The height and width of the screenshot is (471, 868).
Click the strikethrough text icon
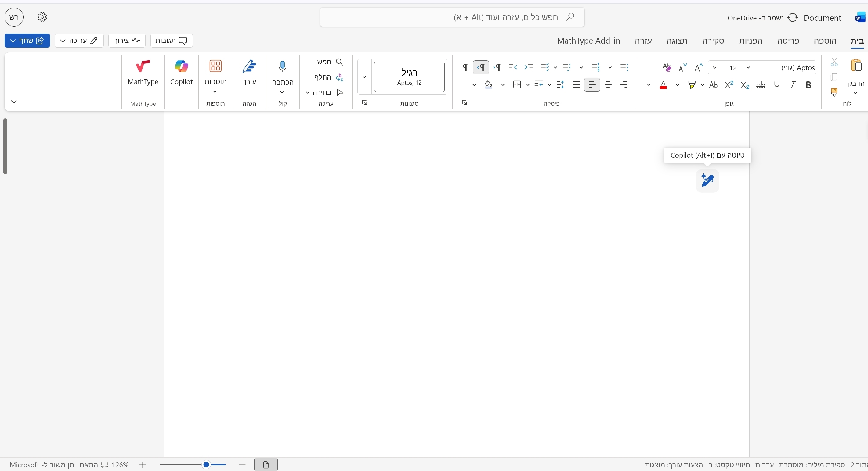[761, 85]
